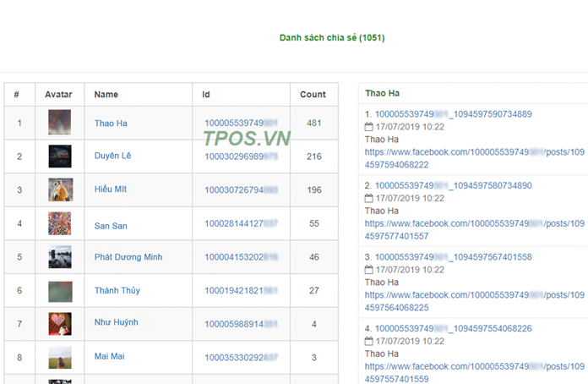Click Duyên Lê avatar thumbnail
Viewport: 588px width, 384px height.
(x=60, y=156)
